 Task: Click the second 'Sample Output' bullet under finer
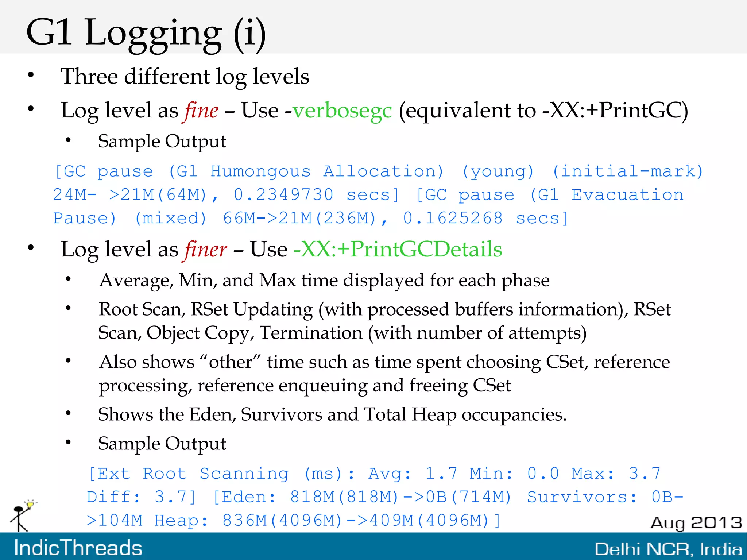pos(162,444)
